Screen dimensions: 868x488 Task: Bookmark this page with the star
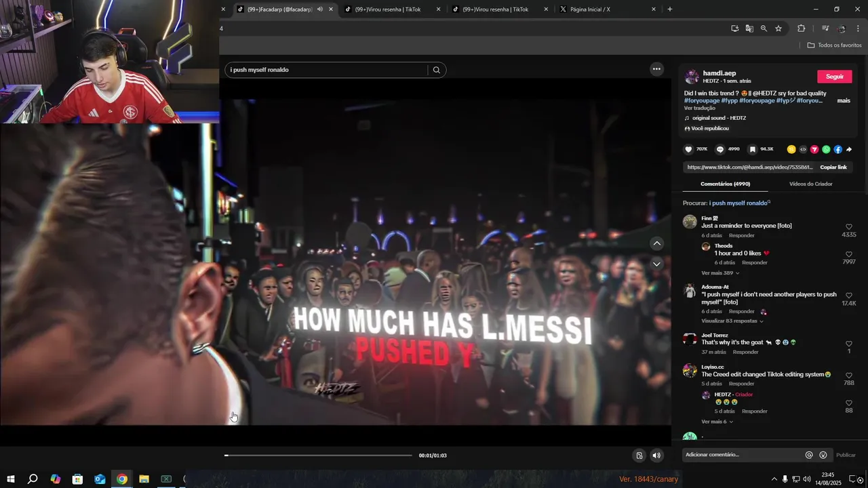pos(778,28)
